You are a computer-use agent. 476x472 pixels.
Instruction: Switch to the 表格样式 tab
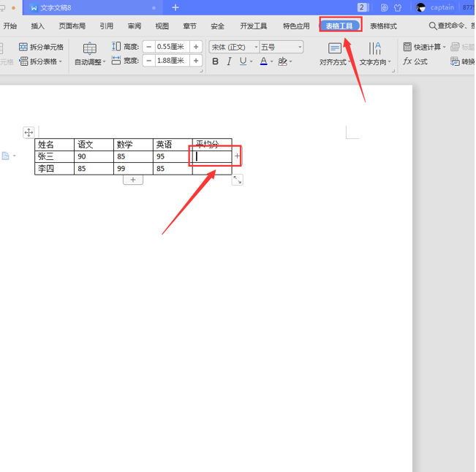[x=383, y=26]
